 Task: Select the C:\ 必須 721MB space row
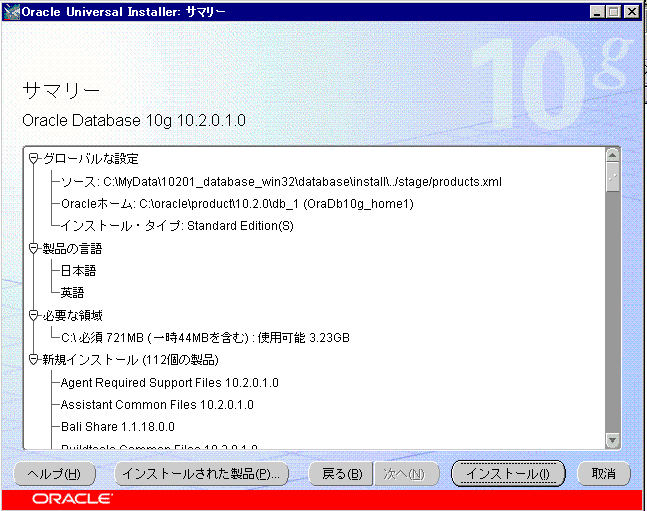coord(205,338)
